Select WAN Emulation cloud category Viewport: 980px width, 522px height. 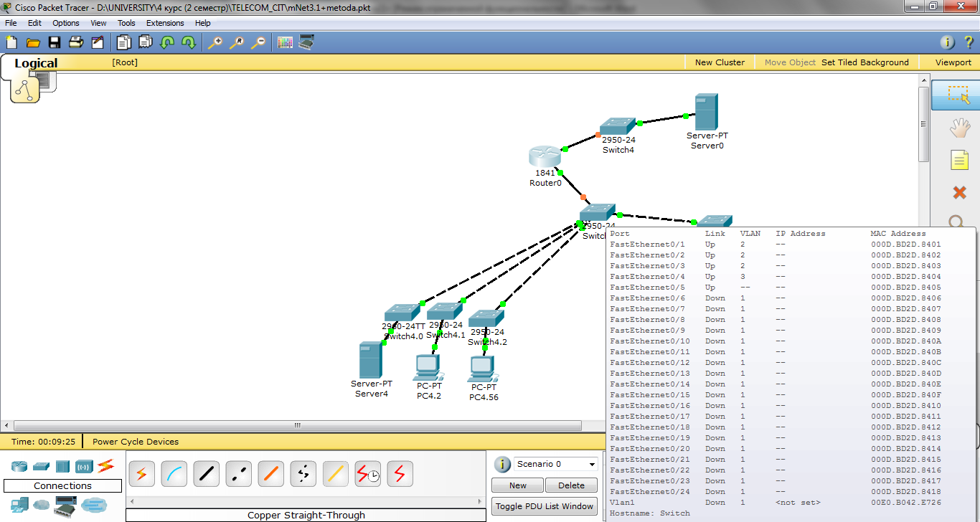coord(42,505)
